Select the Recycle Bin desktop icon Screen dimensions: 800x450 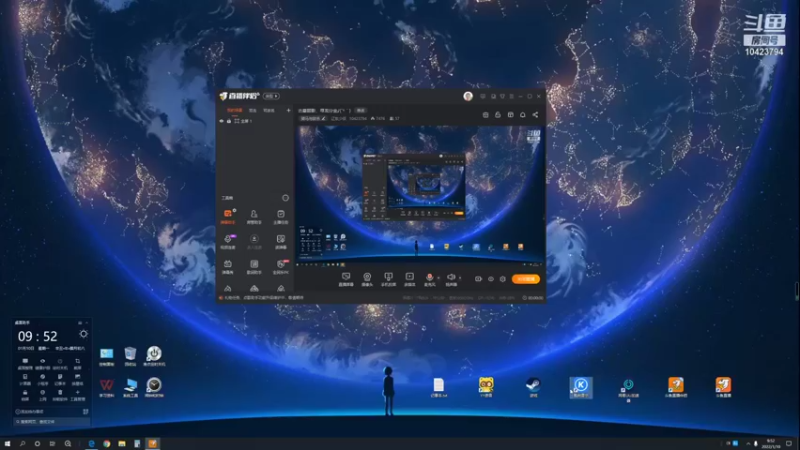point(130,354)
